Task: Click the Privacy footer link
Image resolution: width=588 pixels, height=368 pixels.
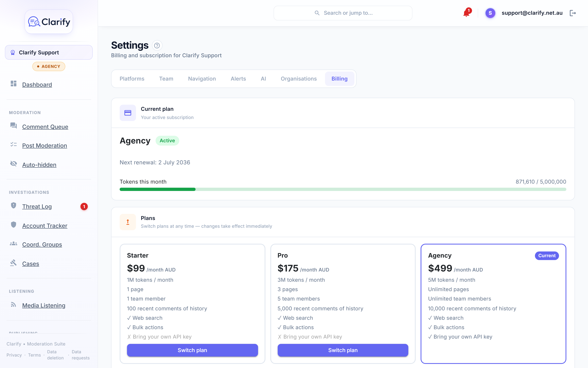Action: point(14,355)
